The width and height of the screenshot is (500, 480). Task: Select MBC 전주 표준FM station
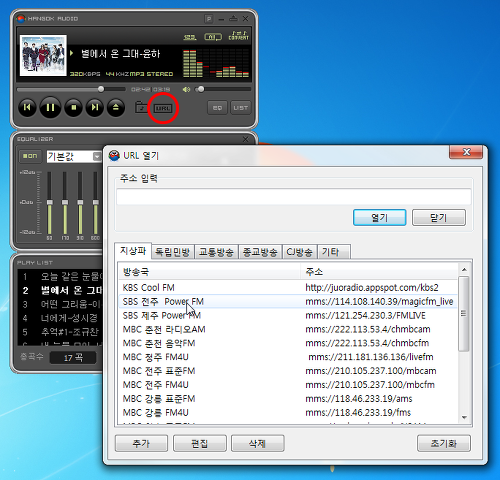click(288, 371)
